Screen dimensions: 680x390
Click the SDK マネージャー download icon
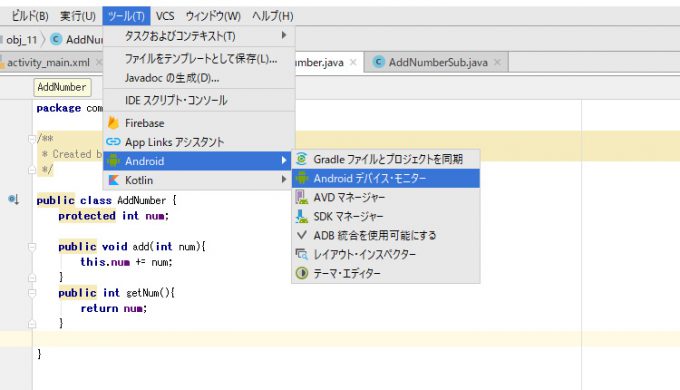click(x=301, y=216)
